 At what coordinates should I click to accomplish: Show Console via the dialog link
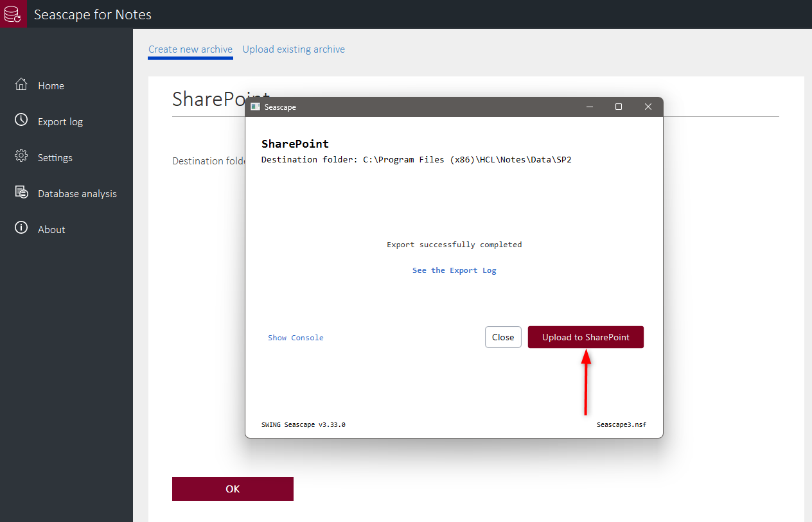[x=296, y=338]
